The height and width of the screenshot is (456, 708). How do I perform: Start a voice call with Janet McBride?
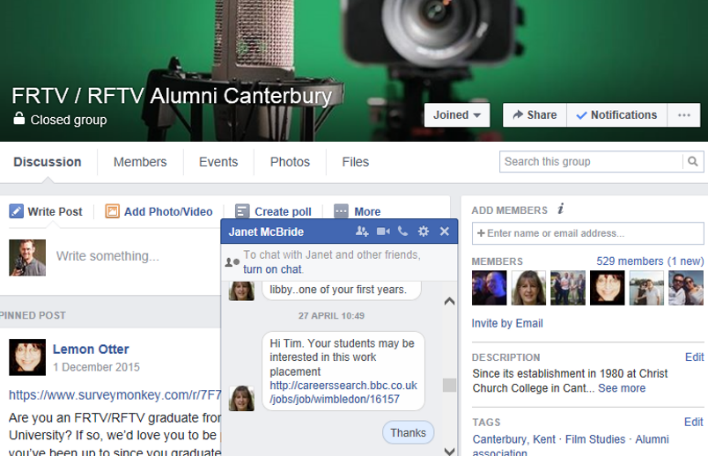point(403,231)
